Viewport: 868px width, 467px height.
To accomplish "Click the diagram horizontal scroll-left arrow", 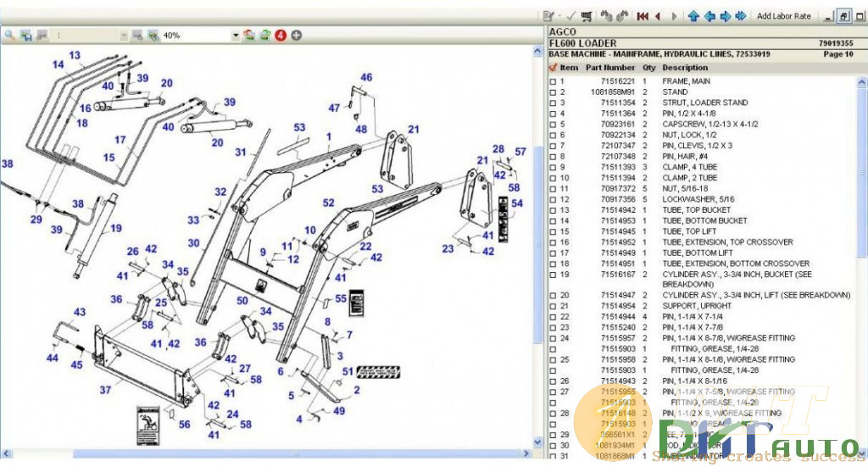I will tap(7, 453).
